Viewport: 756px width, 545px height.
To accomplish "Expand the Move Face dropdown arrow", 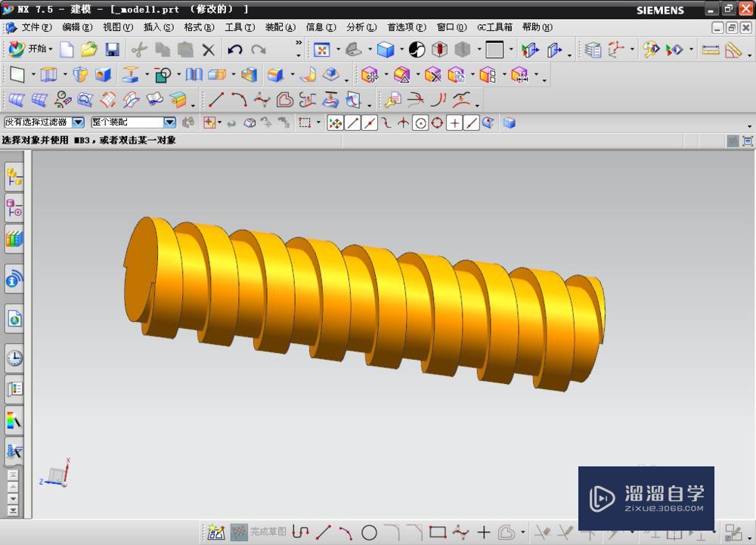I will pos(386,75).
